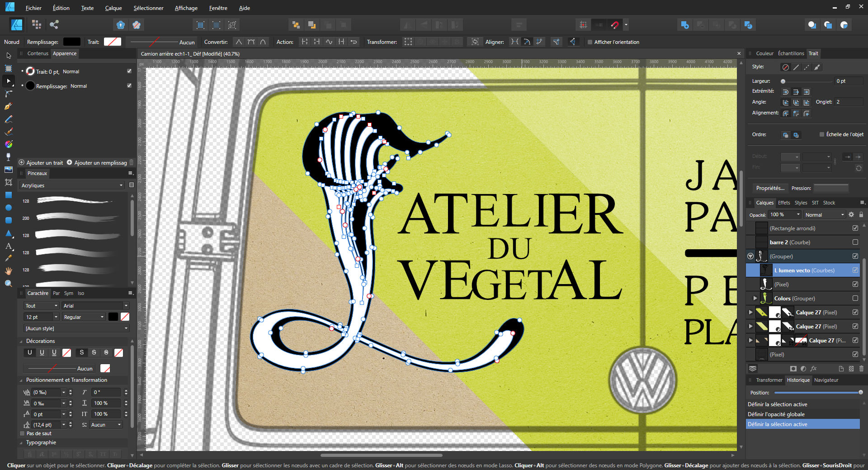
Task: Open the Aucun style text dropdown
Action: tap(76, 328)
